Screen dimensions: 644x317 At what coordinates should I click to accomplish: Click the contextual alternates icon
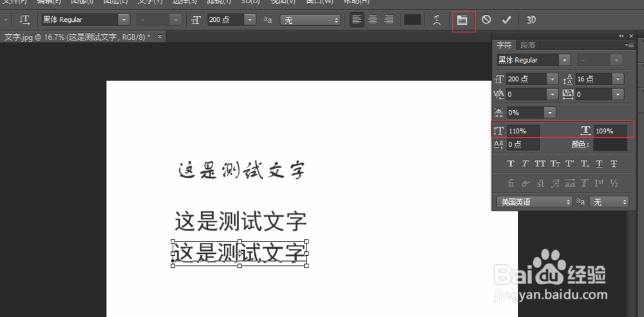526,184
